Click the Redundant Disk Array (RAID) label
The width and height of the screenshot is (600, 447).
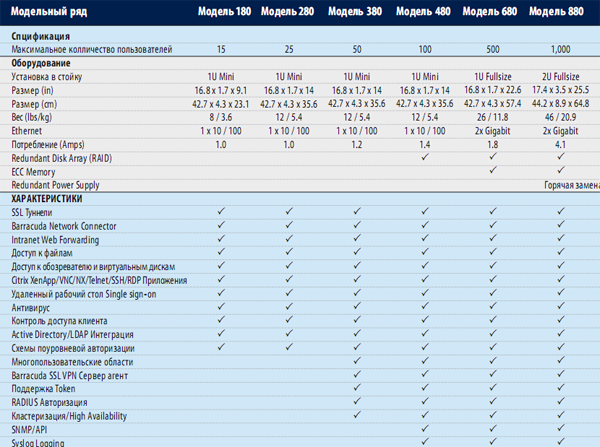click(62, 158)
